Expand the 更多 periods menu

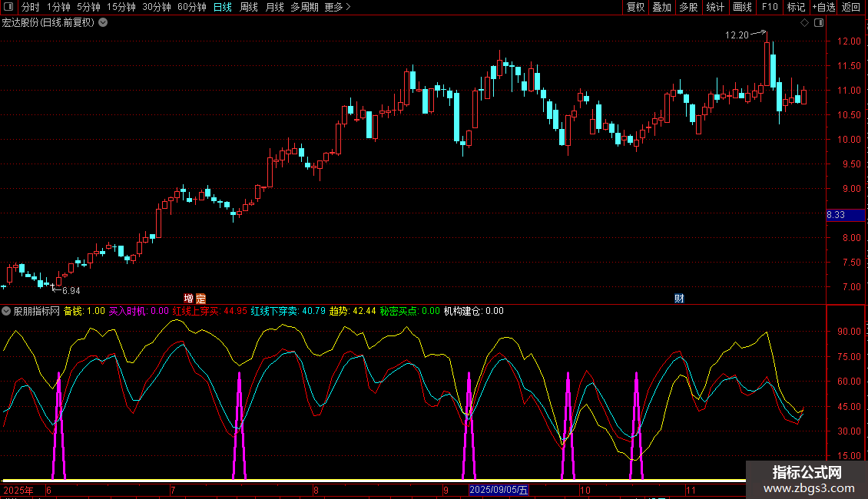(x=337, y=8)
